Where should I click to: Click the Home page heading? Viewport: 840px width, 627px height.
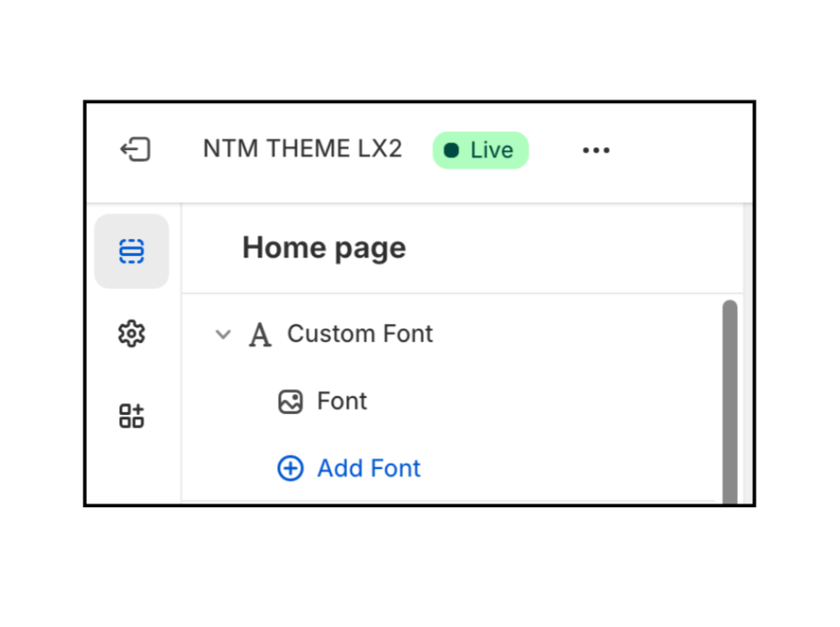(324, 248)
